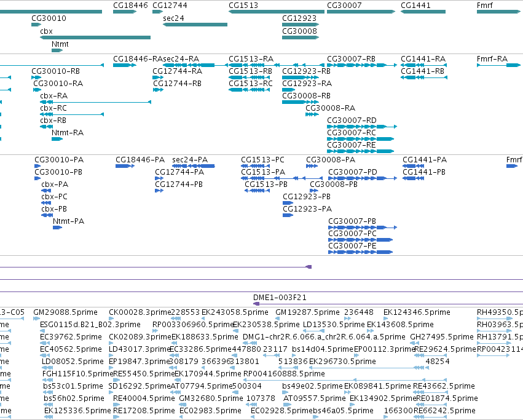Select transcript CG30007-RB
The height and width of the screenshot is (420, 523).
[x=351, y=59]
